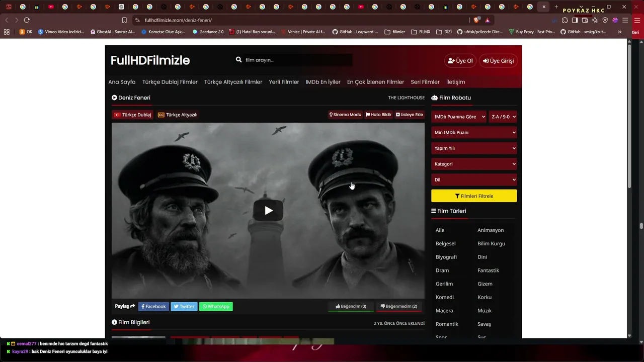Reload the page with the refresh icon
Screen dimensions: 644x362
pos(27,20)
